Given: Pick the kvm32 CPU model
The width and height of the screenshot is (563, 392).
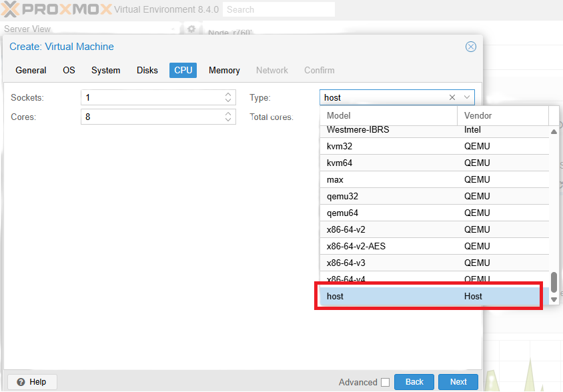Looking at the screenshot, I should (x=434, y=146).
